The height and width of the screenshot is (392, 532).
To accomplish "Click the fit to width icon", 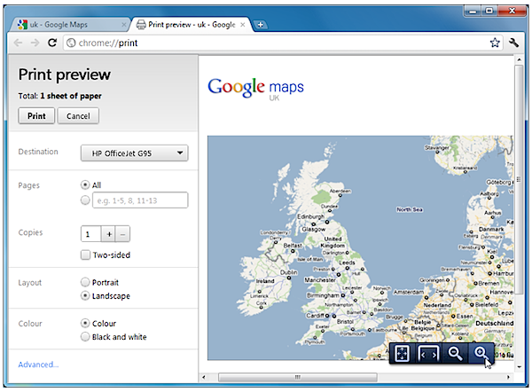I will (x=428, y=353).
